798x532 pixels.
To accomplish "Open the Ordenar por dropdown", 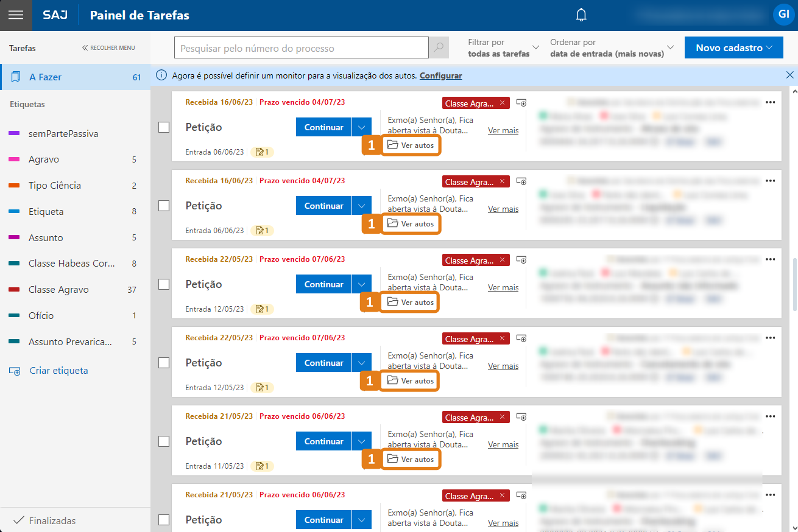I will 612,48.
